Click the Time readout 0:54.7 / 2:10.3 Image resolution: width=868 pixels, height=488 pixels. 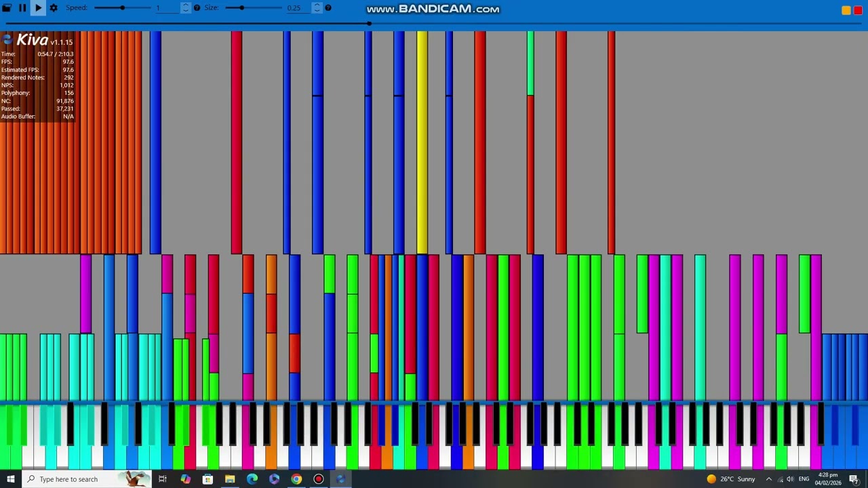[56, 54]
